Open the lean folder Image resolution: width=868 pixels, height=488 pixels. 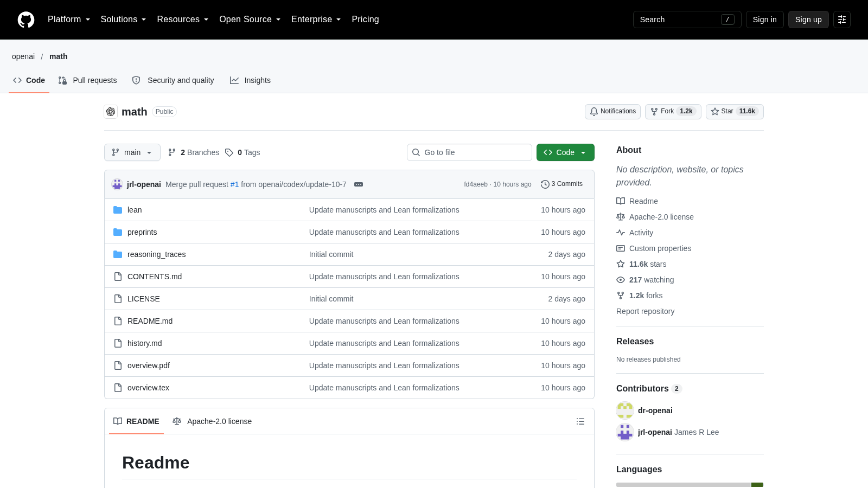click(135, 210)
